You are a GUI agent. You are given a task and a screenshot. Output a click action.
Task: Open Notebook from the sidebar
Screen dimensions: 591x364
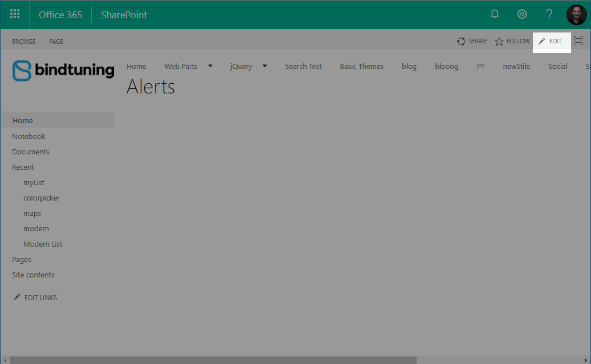point(28,136)
